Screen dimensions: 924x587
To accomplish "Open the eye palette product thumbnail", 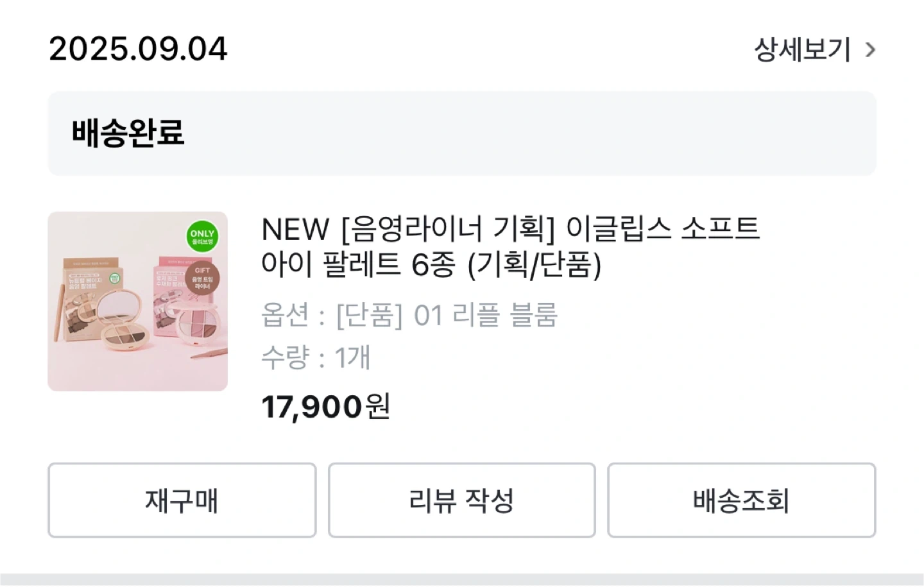I will (x=137, y=302).
